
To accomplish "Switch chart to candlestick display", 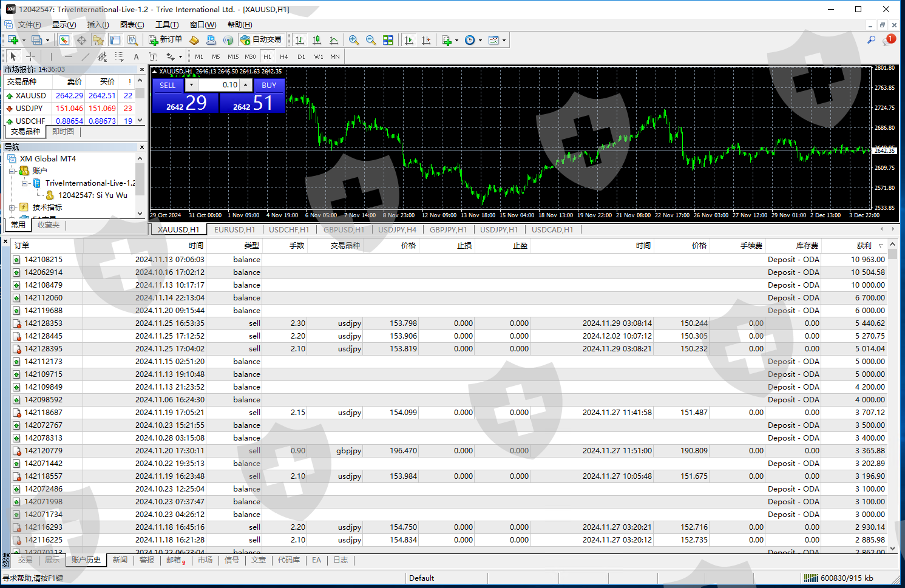I will tap(317, 40).
